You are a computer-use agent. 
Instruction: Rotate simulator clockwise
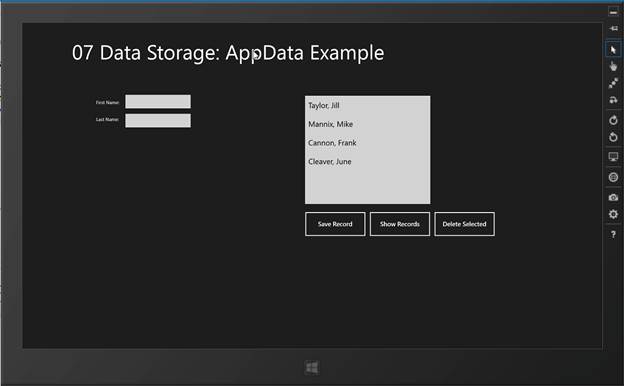(613, 120)
